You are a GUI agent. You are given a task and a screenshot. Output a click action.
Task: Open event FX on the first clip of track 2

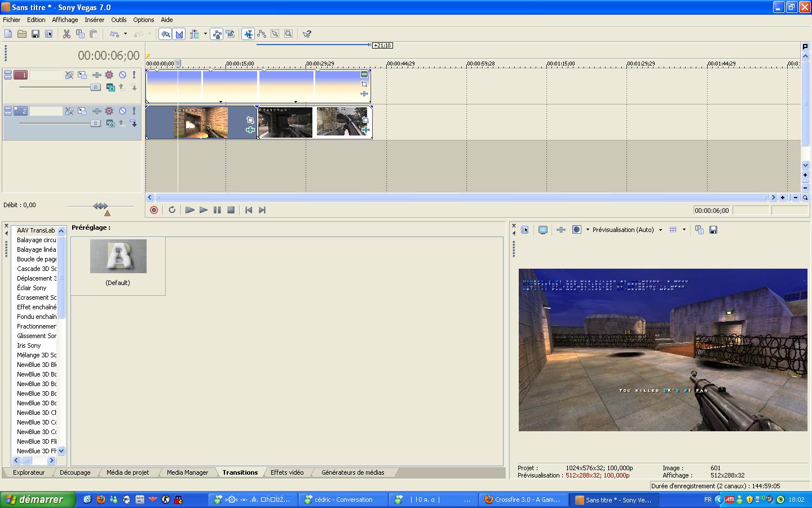pyautogui.click(x=250, y=130)
